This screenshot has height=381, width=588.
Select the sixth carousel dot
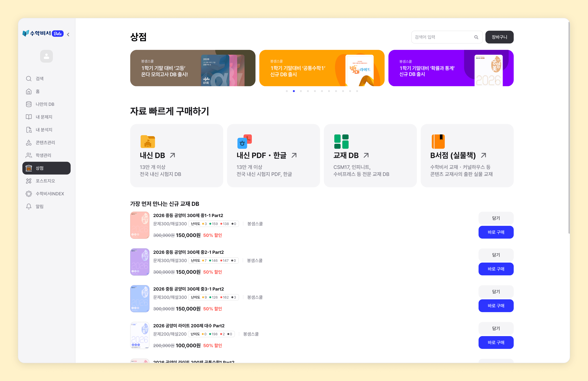click(322, 91)
